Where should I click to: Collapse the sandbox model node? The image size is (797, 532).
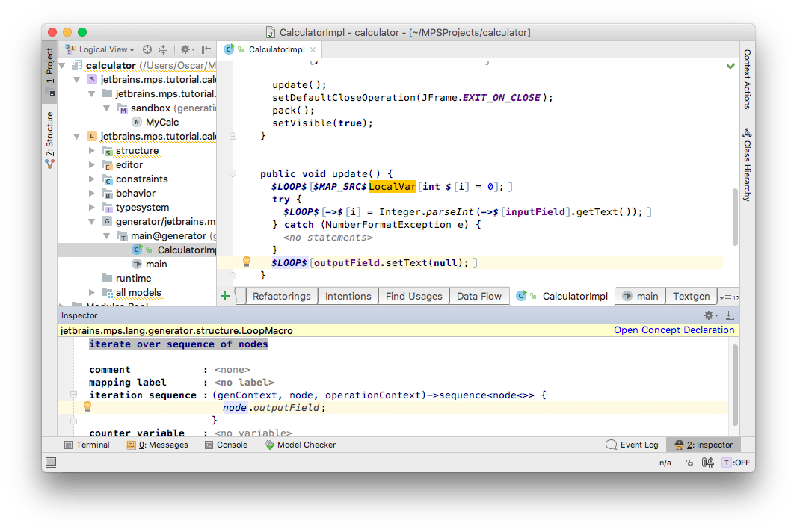click(107, 108)
